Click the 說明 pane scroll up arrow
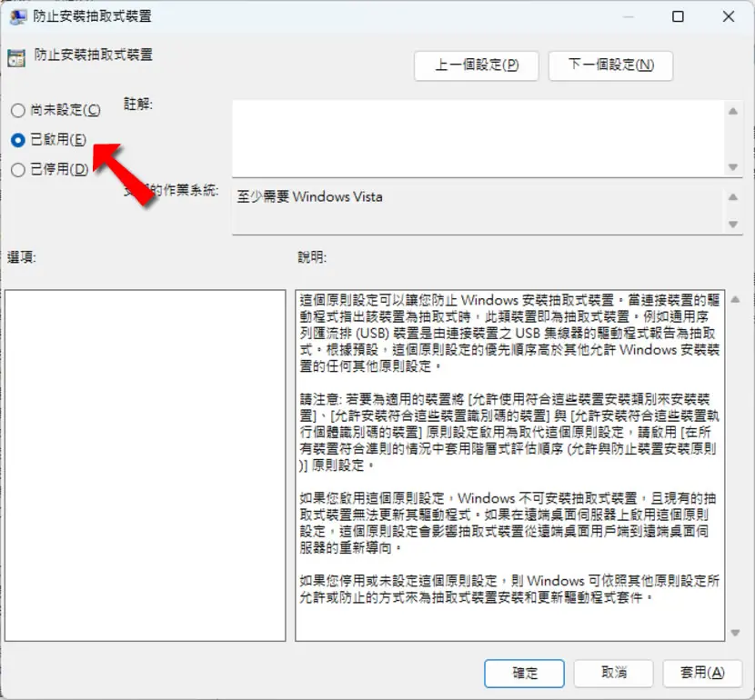This screenshot has height=700, width=755. coord(735,300)
